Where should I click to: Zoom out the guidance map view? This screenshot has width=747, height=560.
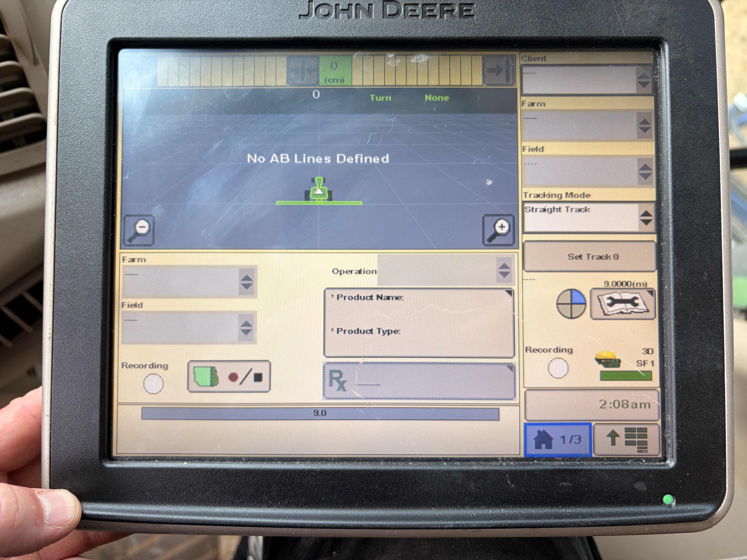139,230
